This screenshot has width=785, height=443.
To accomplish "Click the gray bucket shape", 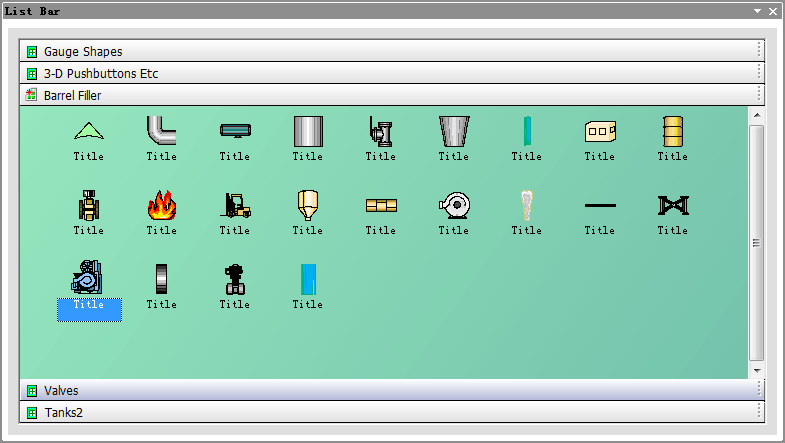I will click(453, 131).
